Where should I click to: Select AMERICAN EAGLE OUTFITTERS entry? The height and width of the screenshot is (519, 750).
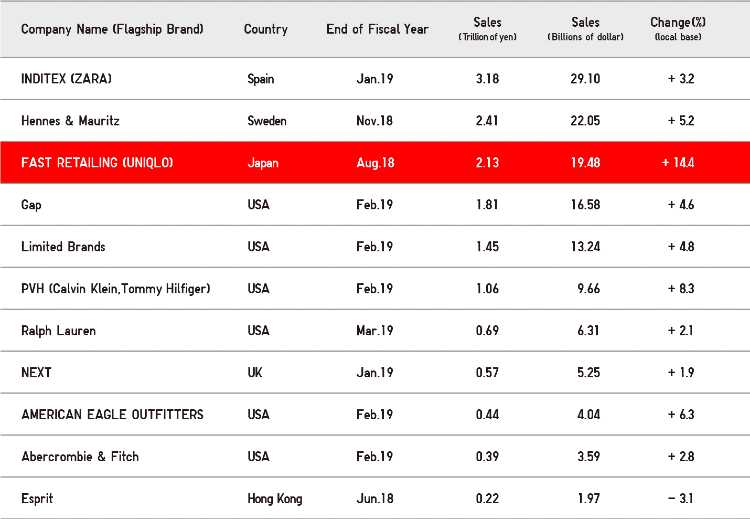pos(112,415)
